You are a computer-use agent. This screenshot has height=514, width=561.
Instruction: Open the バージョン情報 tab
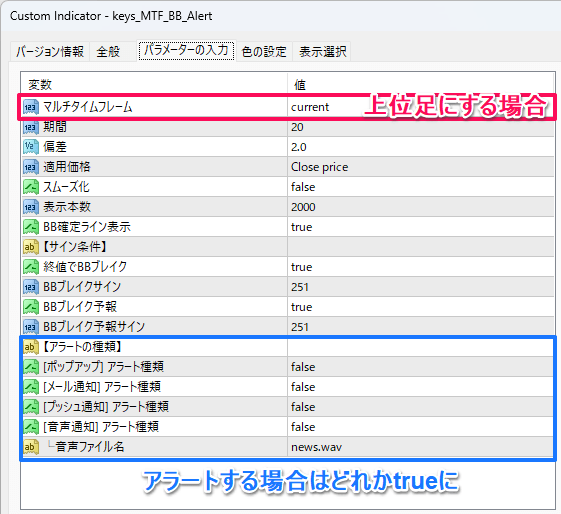click(50, 52)
